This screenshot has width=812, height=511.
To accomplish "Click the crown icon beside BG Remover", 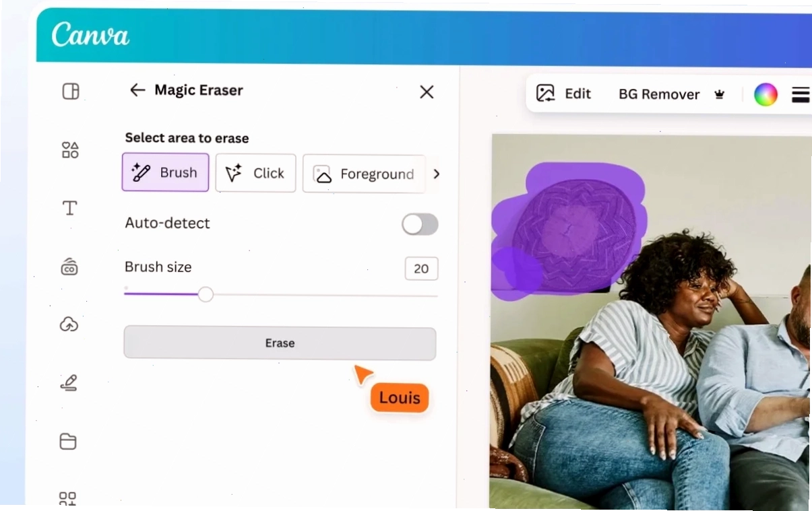I will point(719,95).
